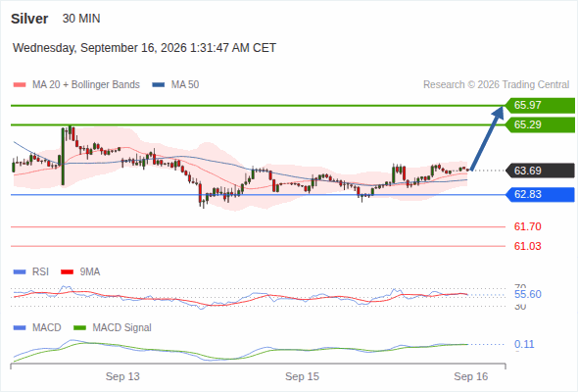
Task: Click the blue upward forecast arrow
Action: 487,138
